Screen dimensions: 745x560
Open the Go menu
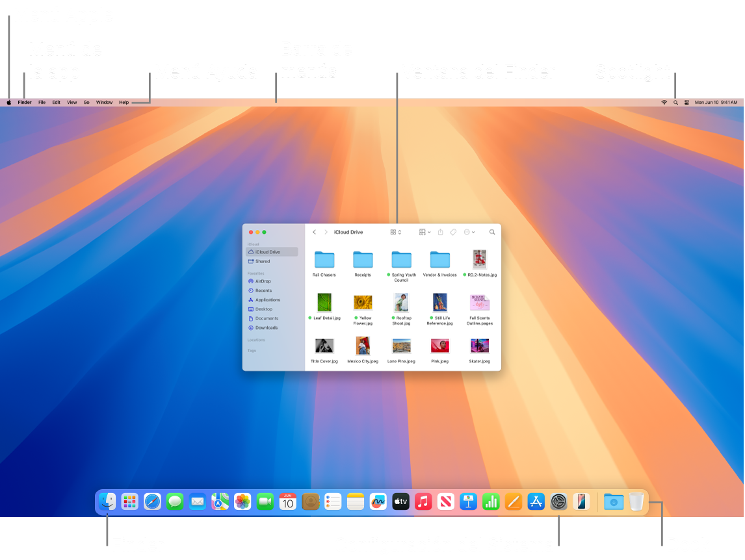coord(86,102)
